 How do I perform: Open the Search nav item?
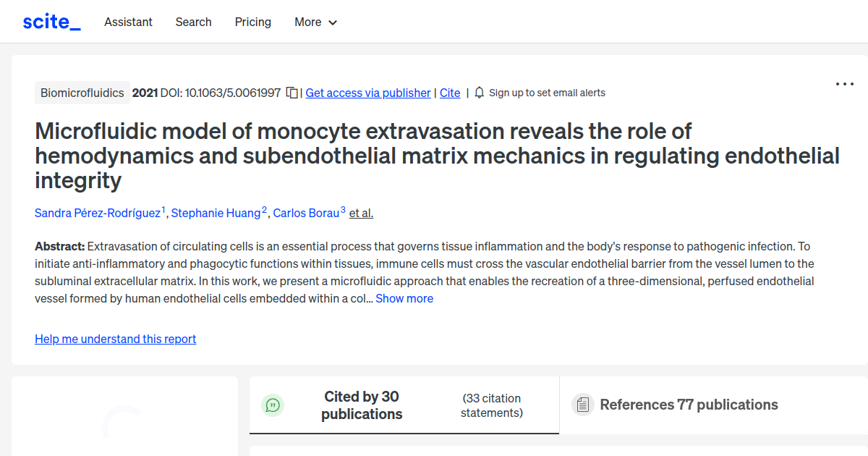pyautogui.click(x=193, y=22)
